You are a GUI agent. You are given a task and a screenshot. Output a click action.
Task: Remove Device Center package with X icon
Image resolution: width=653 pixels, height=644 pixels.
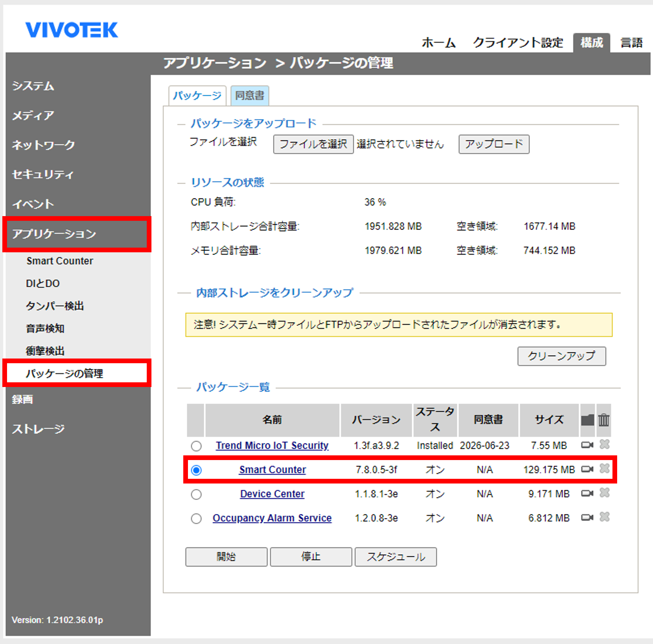point(604,493)
